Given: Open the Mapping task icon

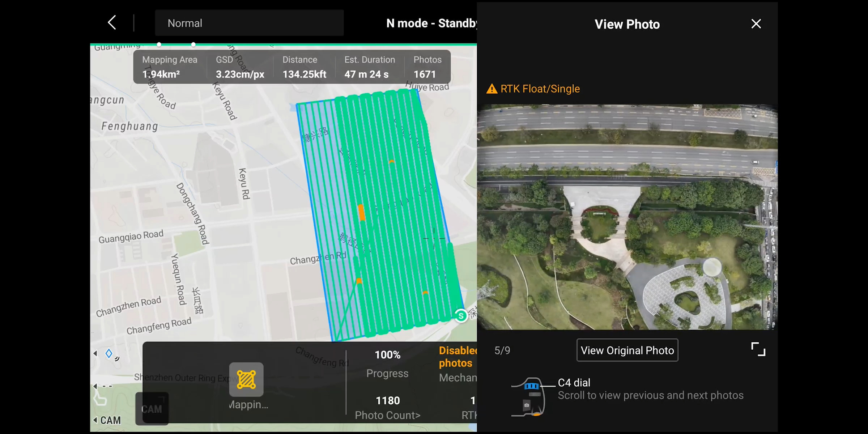Looking at the screenshot, I should click(x=246, y=379).
